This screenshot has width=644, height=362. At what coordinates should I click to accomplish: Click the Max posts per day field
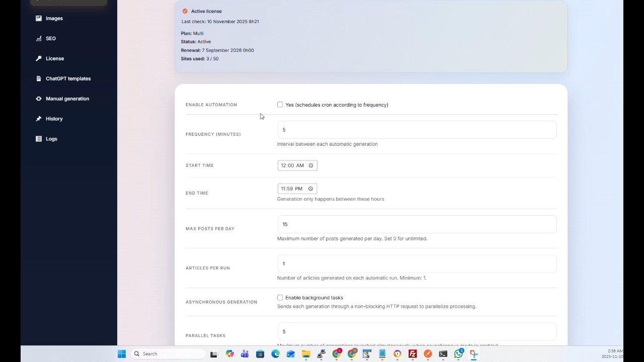417,224
